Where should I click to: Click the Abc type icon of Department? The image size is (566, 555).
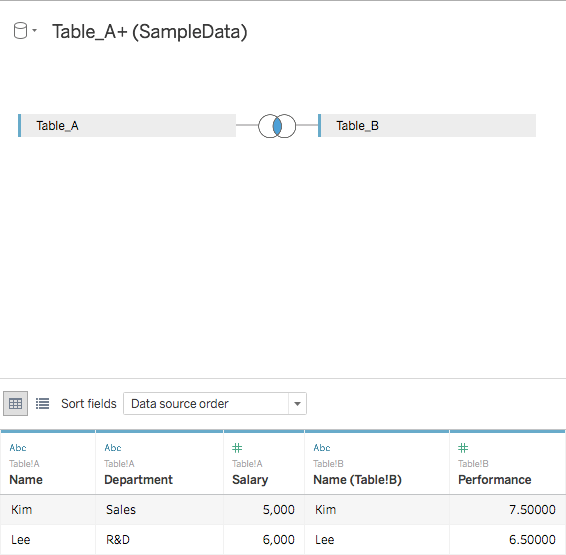coord(113,448)
